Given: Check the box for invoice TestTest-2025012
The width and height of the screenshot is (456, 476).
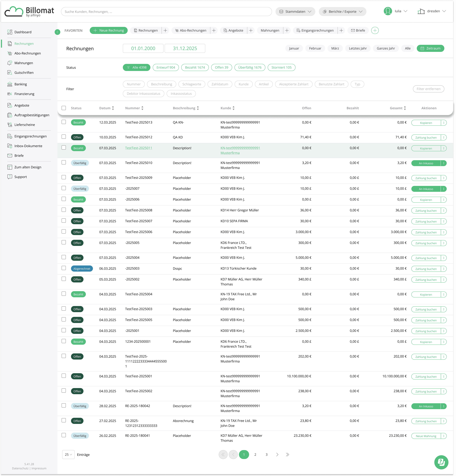Looking at the screenshot, I should 64,137.
